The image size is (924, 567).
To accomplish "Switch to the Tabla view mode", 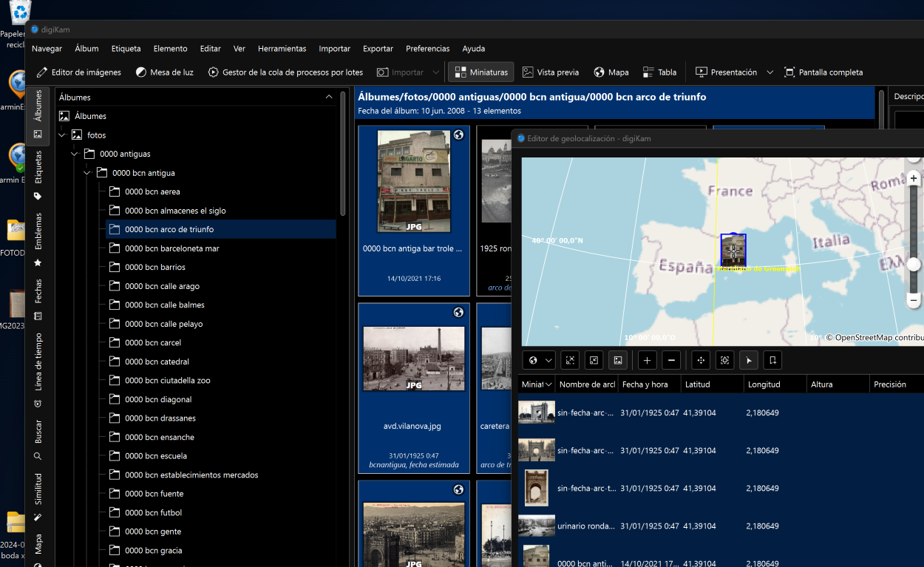I will (659, 72).
